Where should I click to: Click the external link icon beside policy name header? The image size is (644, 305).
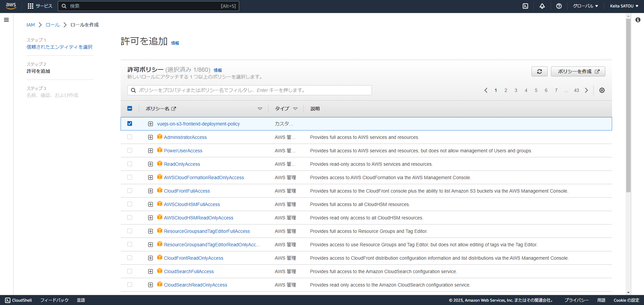pos(174,109)
